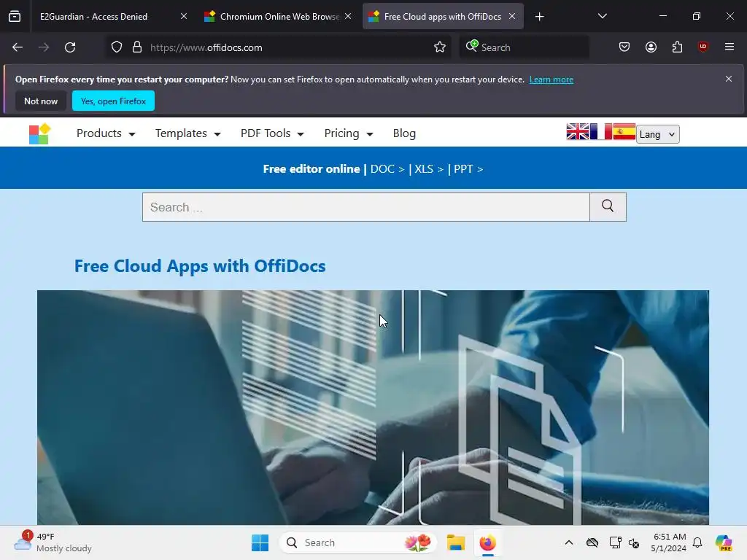Switch site to English flag
The width and height of the screenshot is (747, 560).
click(x=578, y=131)
